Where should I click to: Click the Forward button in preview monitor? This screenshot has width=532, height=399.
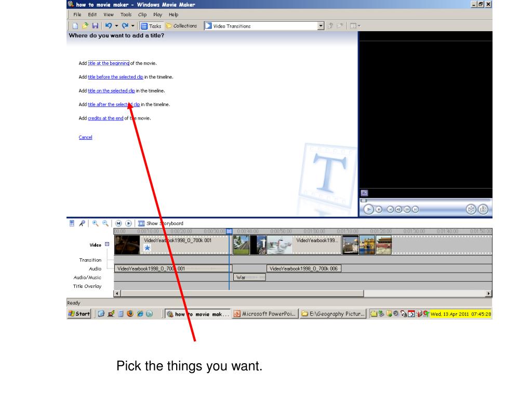coord(415,210)
